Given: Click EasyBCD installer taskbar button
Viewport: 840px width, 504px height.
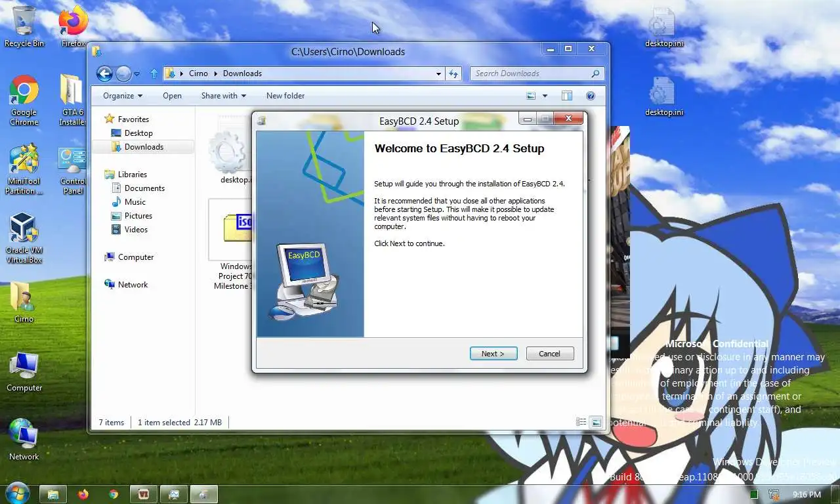Looking at the screenshot, I should click(x=204, y=494).
